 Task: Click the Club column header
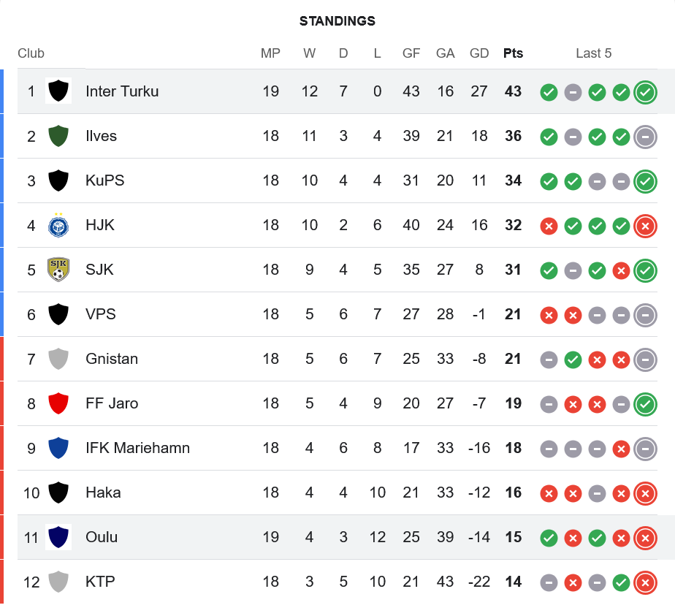point(31,53)
